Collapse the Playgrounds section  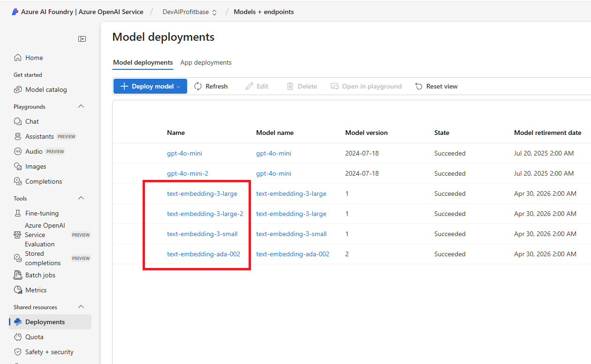point(81,106)
